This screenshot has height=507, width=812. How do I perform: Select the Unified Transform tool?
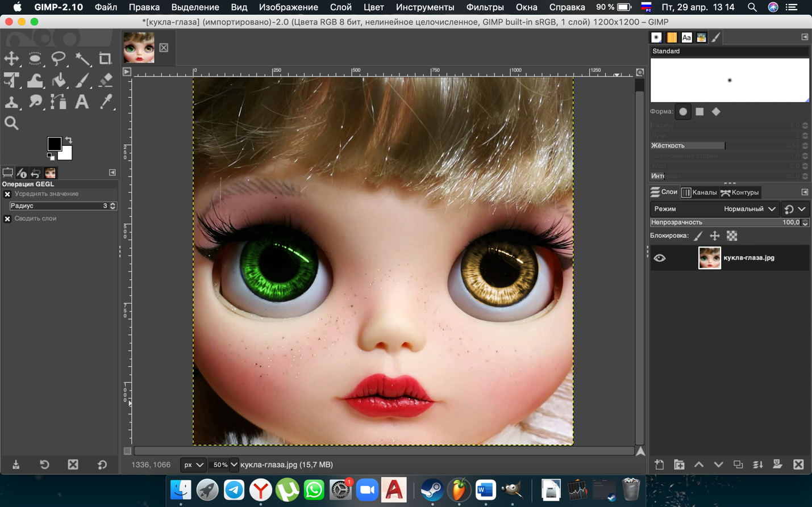point(11,81)
